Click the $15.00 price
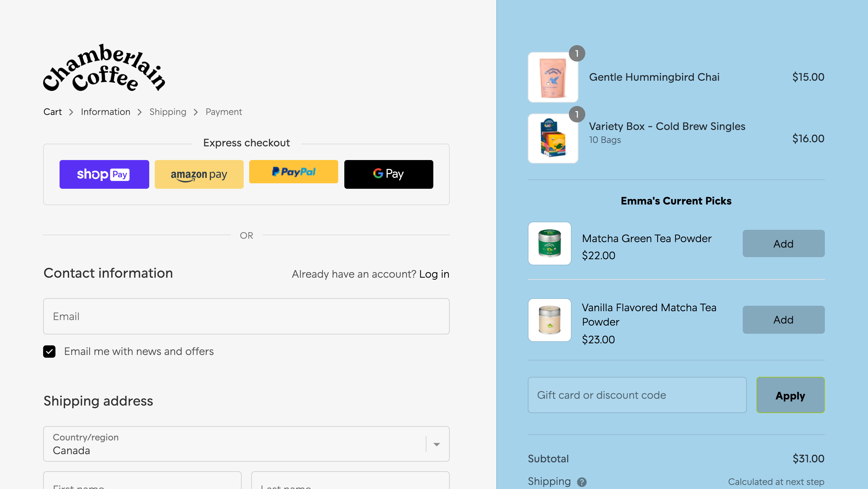Screen dimensions: 868x489 click(808, 77)
